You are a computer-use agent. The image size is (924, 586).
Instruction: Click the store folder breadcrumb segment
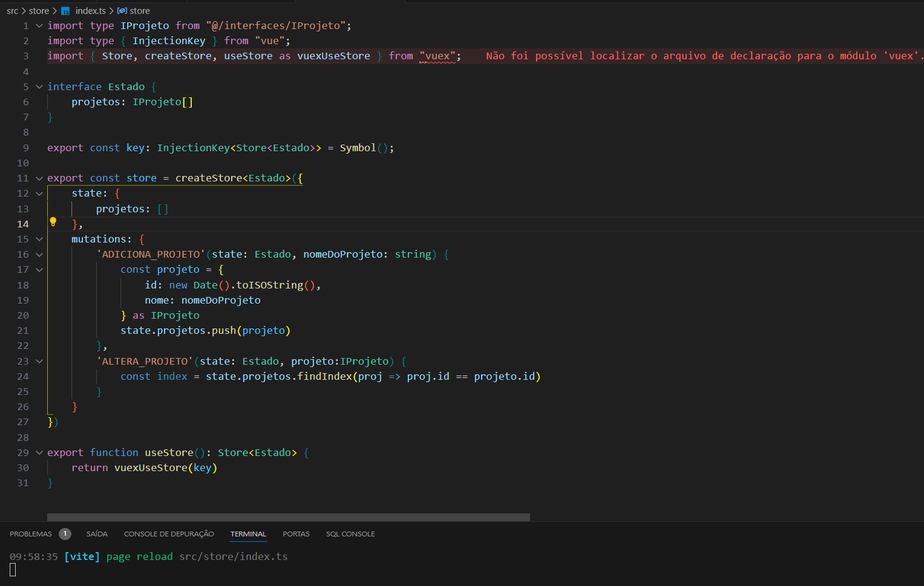pos(39,11)
